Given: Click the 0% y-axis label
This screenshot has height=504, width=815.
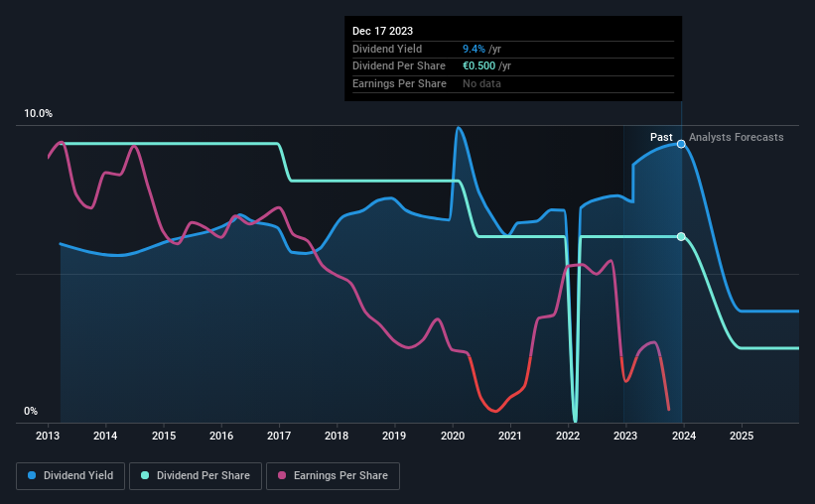Looking at the screenshot, I should (31, 411).
